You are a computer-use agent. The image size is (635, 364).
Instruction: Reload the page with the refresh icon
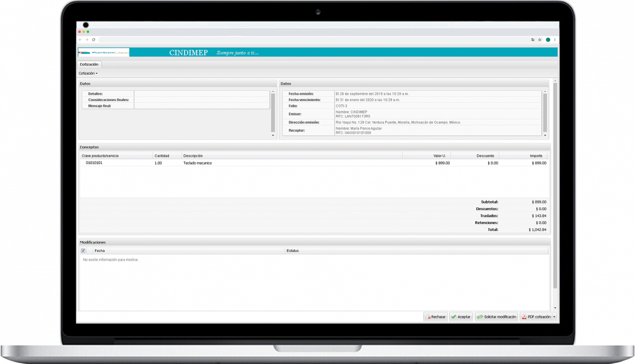(x=93, y=40)
